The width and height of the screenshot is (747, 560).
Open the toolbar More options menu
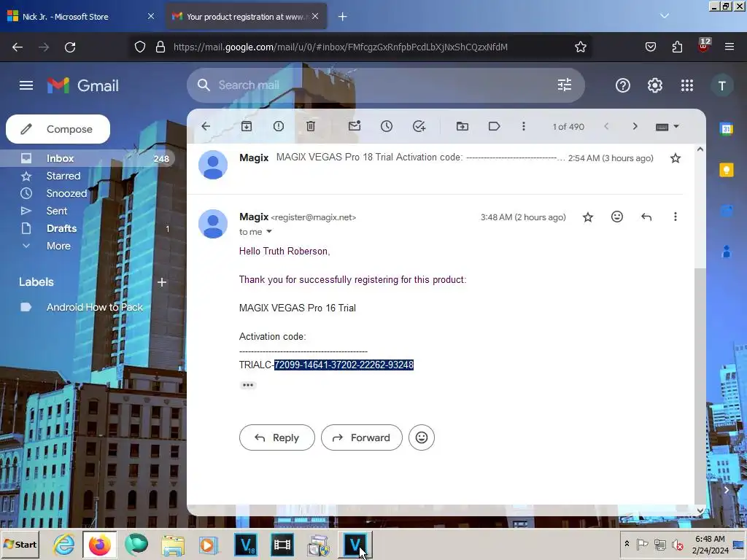(x=524, y=126)
